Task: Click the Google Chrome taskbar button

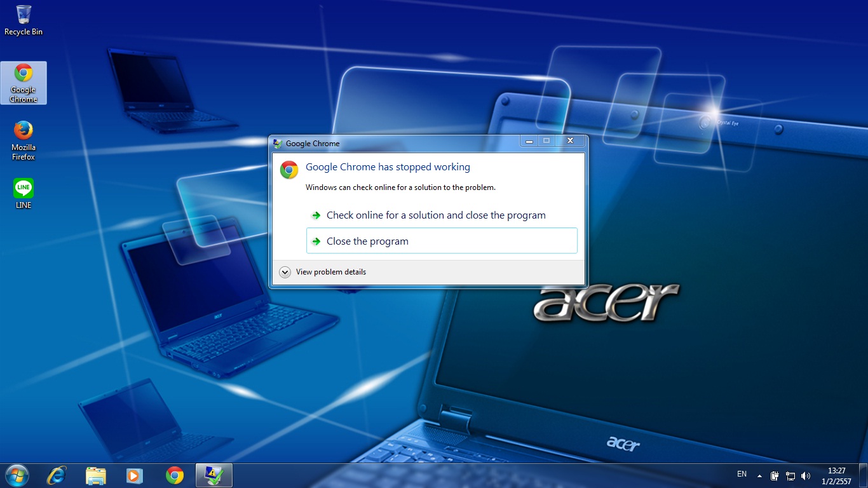Action: click(175, 475)
